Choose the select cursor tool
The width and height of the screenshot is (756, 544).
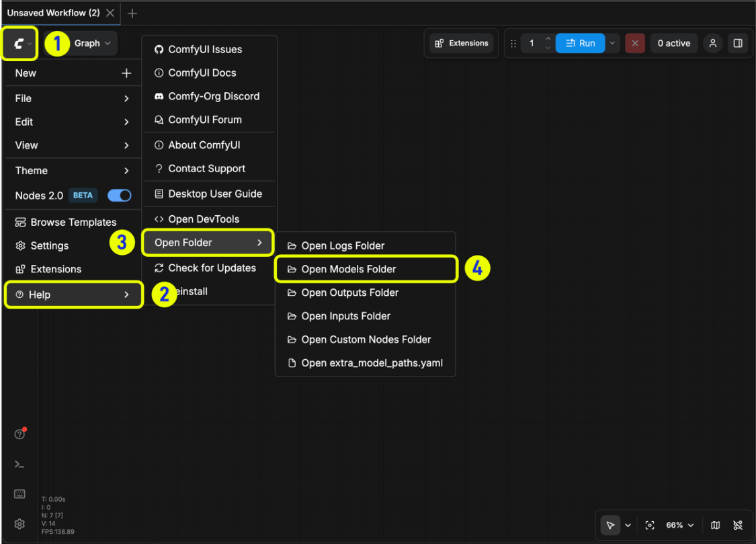point(610,525)
